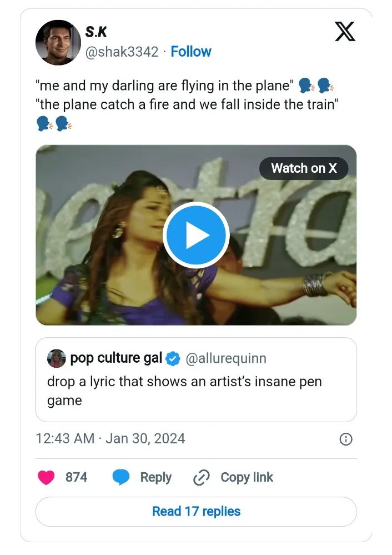Image resolution: width=392 pixels, height=555 pixels.
Task: Follow the @shak3342 account
Action: pyautogui.click(x=191, y=52)
